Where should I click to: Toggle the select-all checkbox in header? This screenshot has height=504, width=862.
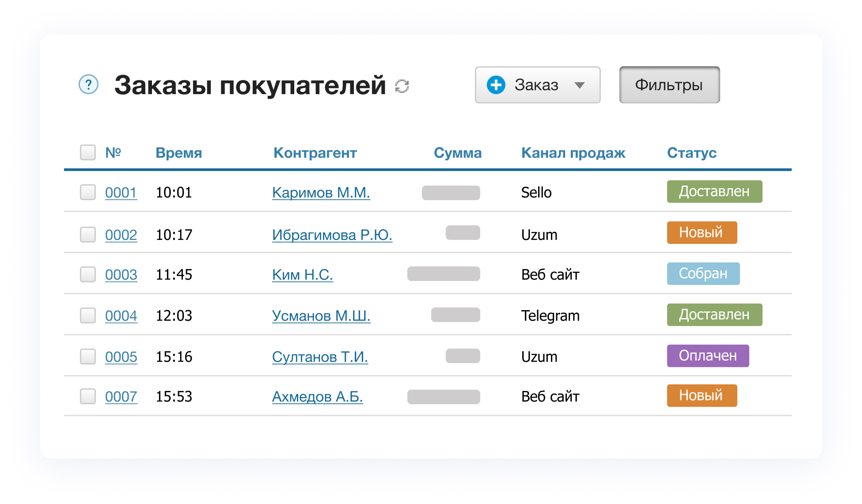pos(88,152)
